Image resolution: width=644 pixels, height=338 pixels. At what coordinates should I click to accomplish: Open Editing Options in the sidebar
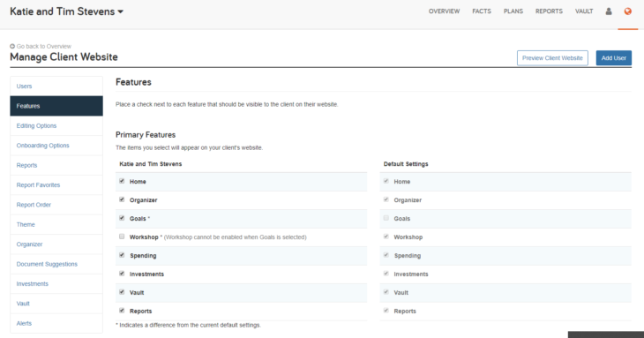[x=56, y=125]
